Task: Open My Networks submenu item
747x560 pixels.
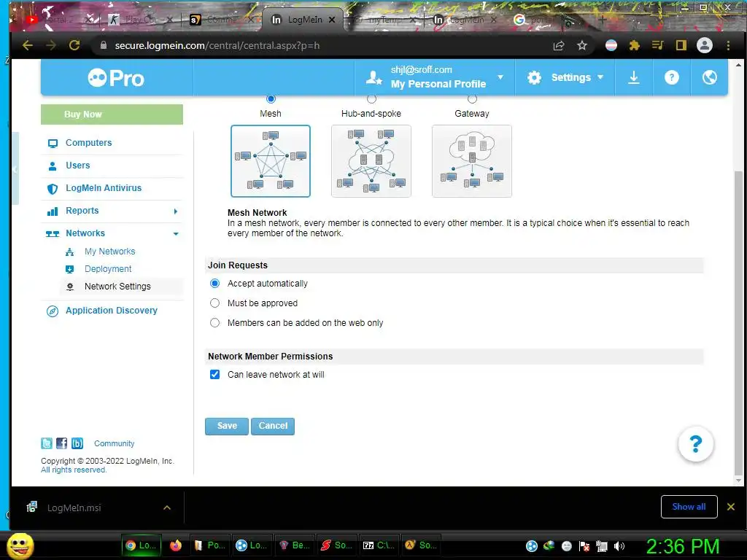Action: click(109, 251)
